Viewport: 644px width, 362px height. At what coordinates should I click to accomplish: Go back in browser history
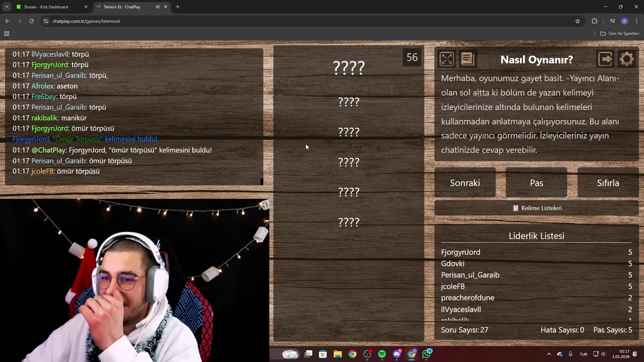tap(7, 21)
